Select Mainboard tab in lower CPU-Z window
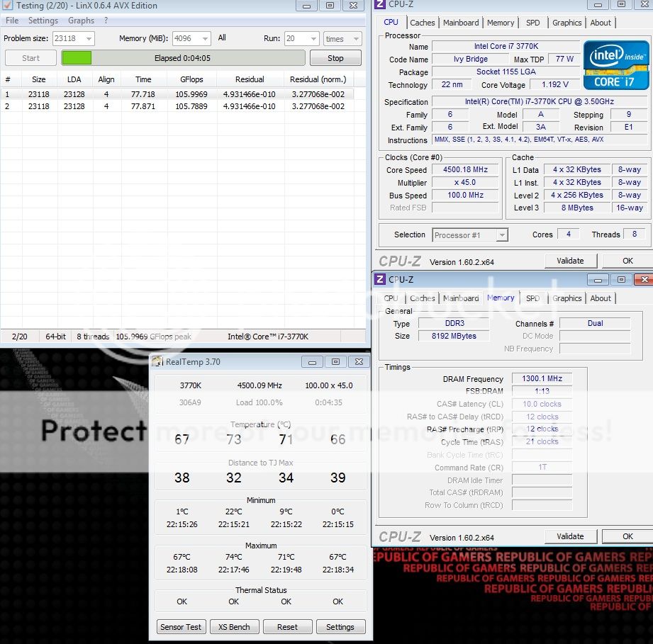The height and width of the screenshot is (644, 653). coord(461,298)
